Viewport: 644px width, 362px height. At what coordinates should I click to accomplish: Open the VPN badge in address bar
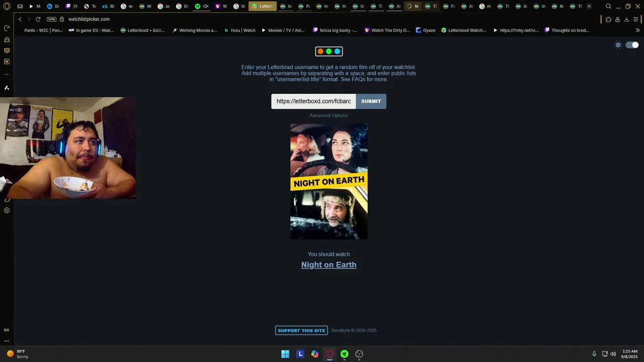[x=51, y=19]
